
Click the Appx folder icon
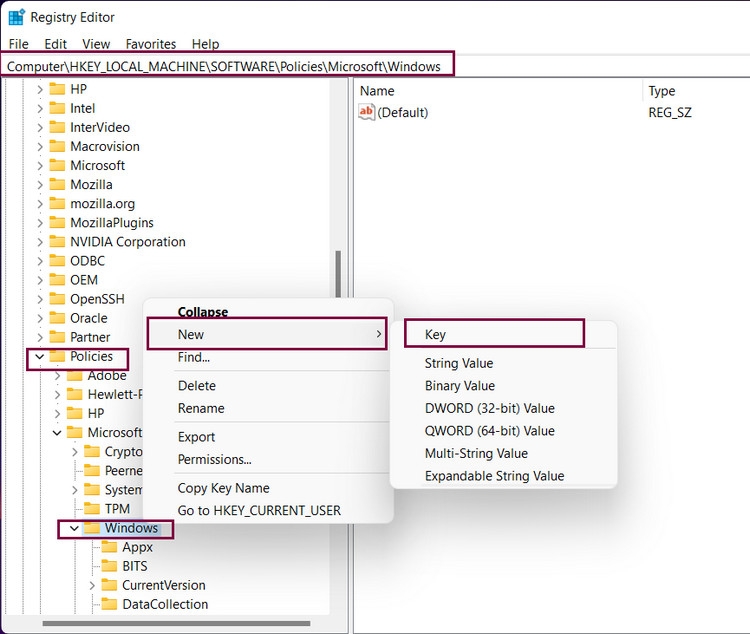click(109, 547)
